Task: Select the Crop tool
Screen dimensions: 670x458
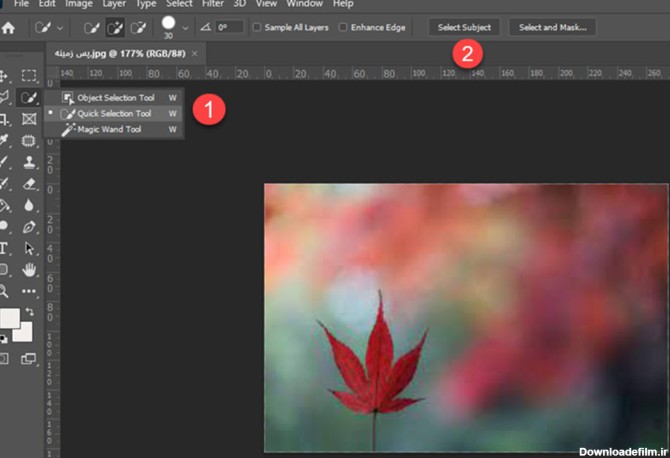Action: (4, 120)
